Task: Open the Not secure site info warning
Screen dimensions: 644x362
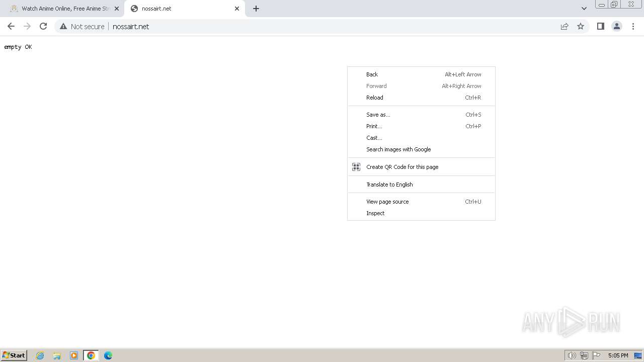Action: click(x=82, y=27)
